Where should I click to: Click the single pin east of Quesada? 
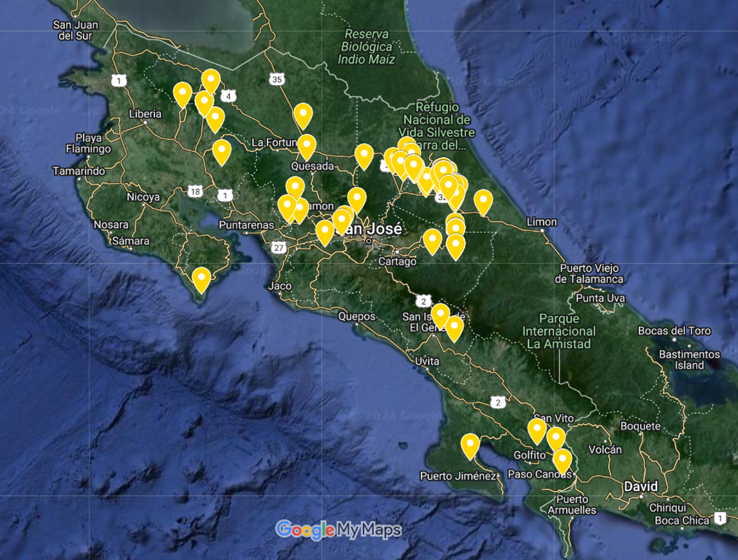[364, 156]
